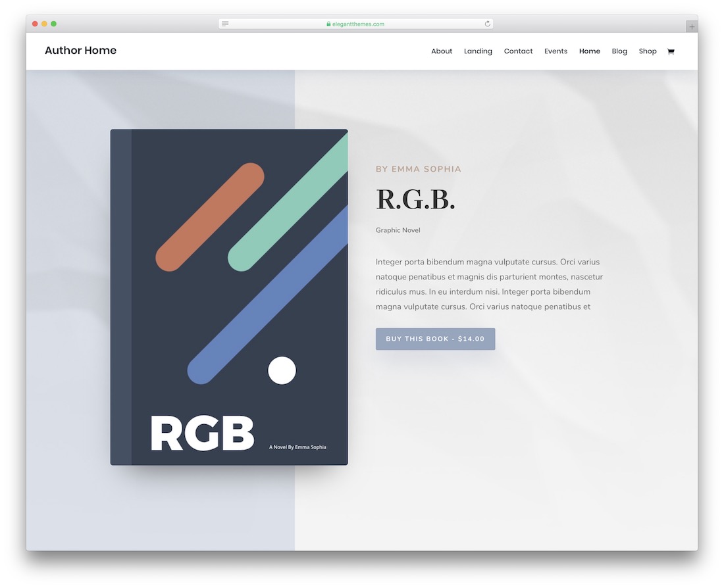Minimize window with the yellow button

44,24
